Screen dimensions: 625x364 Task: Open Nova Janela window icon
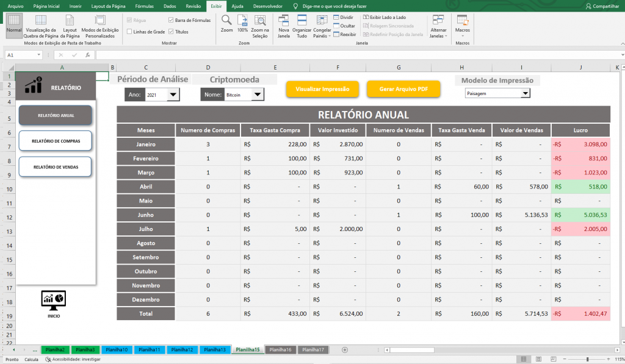click(284, 21)
